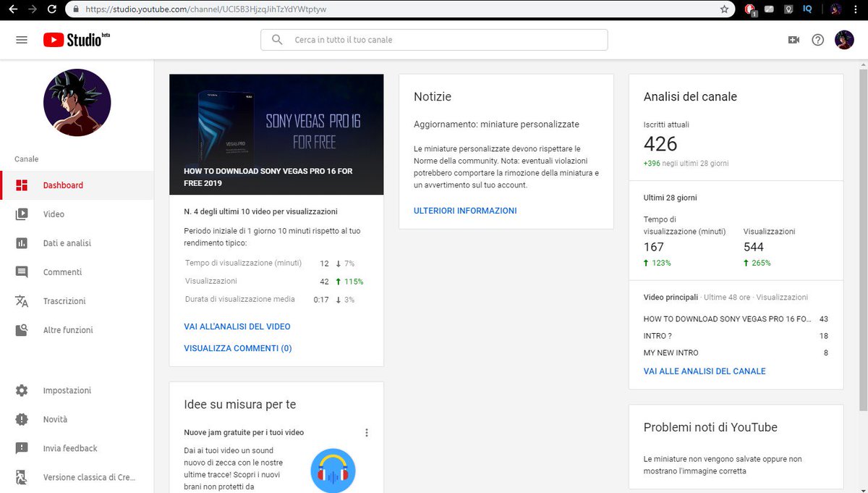Open account avatar in top bar
Viewport: 868px width, 493px height.
[844, 40]
